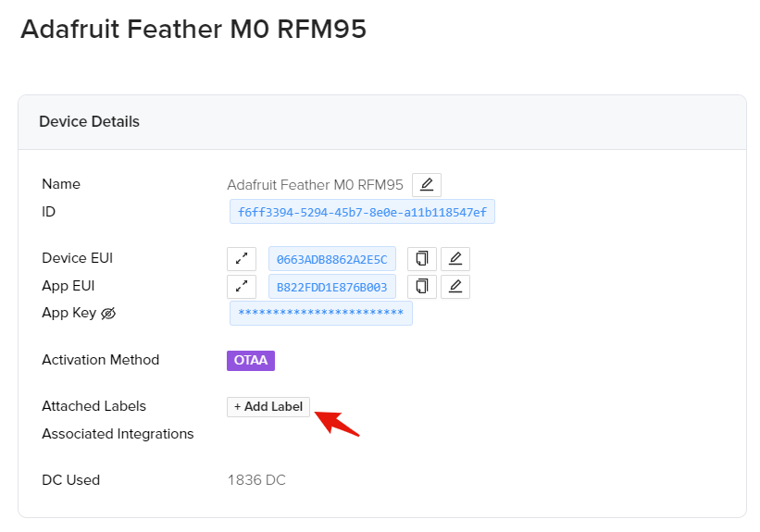Click the pencil icon beside the device name
The width and height of the screenshot is (760, 532).
coord(426,184)
